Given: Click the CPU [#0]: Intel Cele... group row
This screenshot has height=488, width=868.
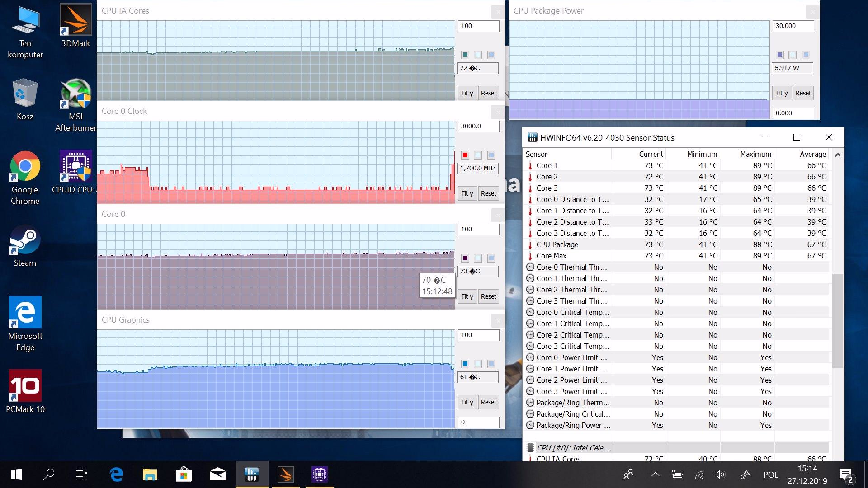Looking at the screenshot, I should 573,448.
